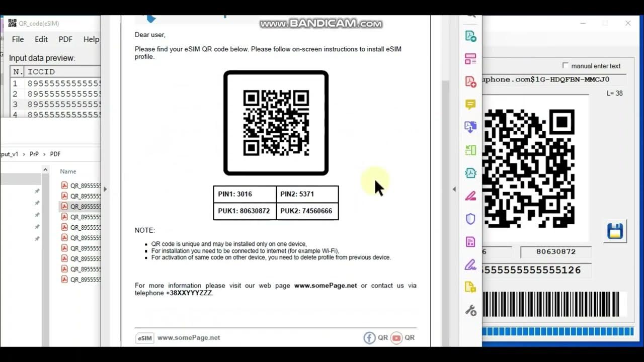Click the PIN2: 5371 table cell

307,194
